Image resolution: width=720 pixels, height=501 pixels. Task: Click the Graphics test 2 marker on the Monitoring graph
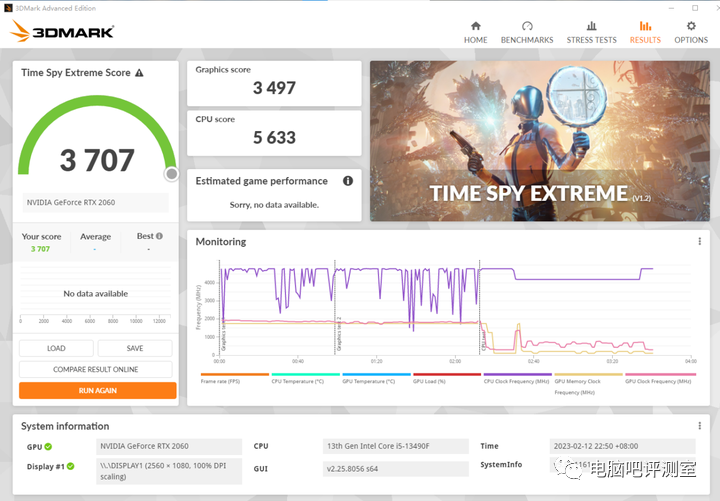(339, 334)
